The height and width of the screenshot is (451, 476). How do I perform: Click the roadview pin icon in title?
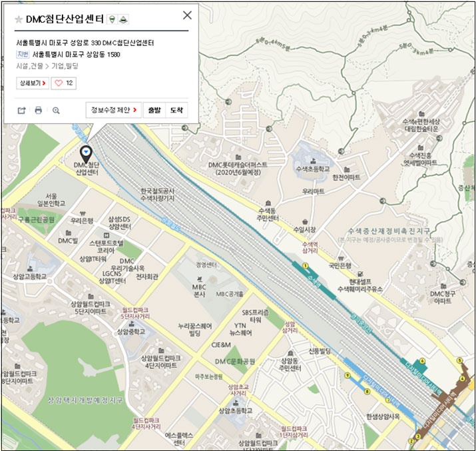point(113,19)
